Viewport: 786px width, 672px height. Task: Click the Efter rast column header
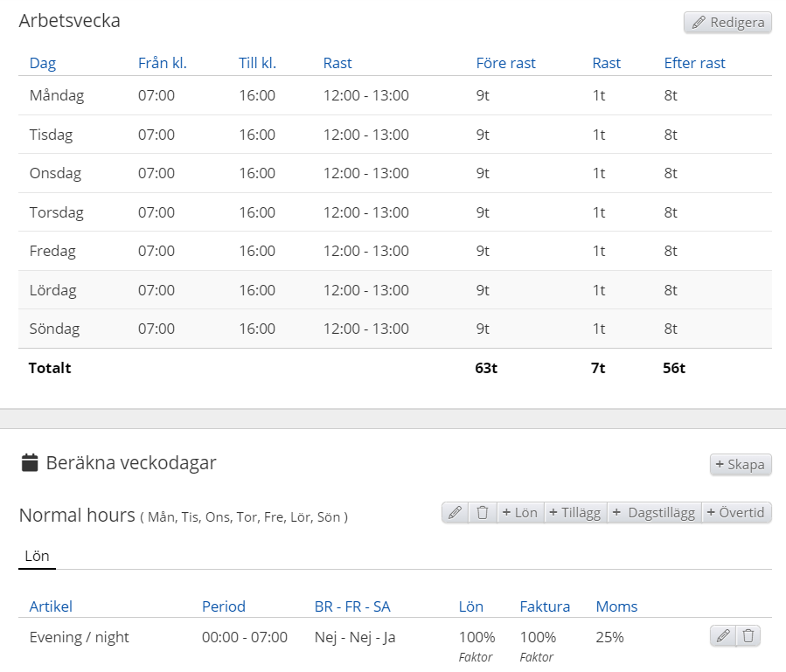click(694, 63)
